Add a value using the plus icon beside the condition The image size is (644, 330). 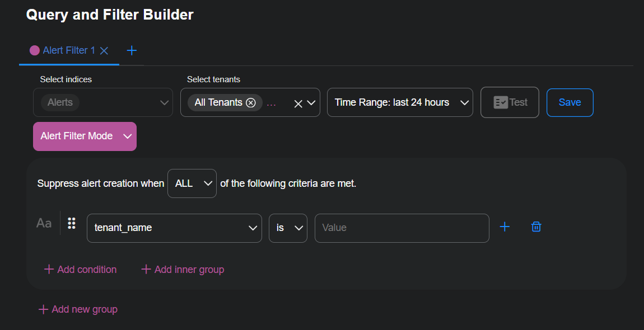coord(505,227)
